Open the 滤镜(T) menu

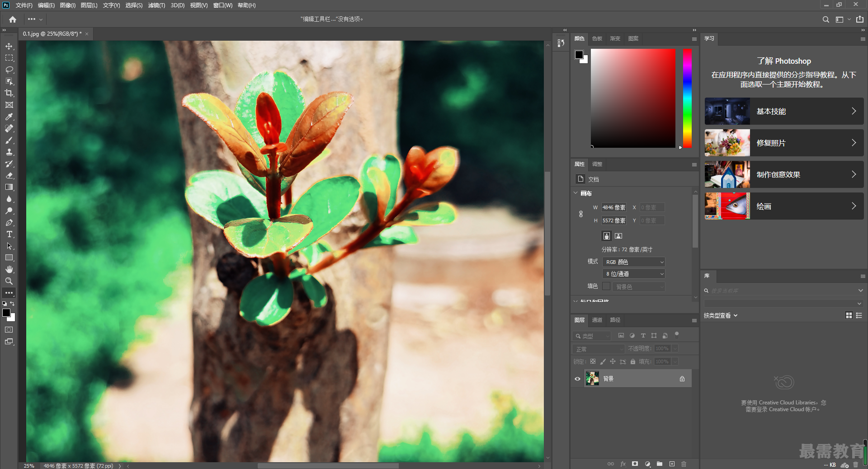click(156, 5)
